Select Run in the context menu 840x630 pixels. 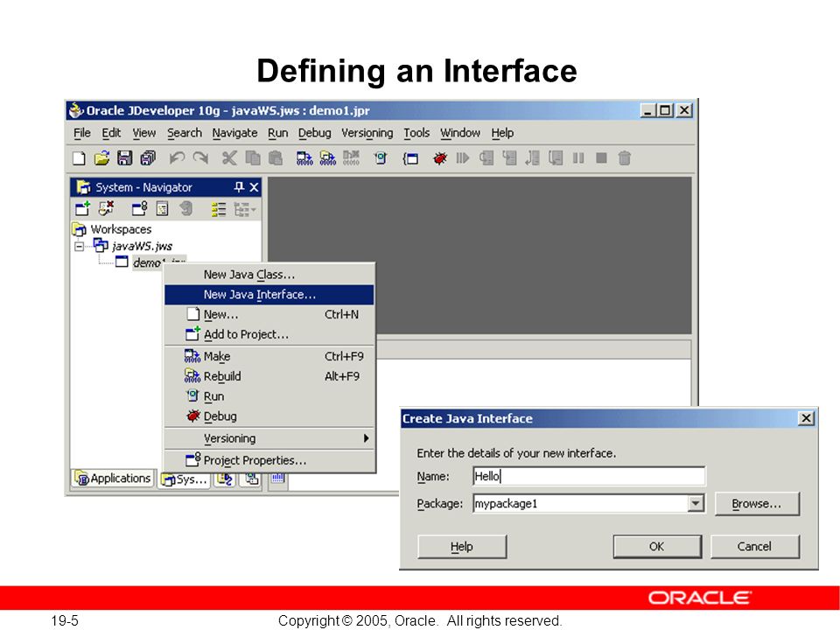coord(269,396)
